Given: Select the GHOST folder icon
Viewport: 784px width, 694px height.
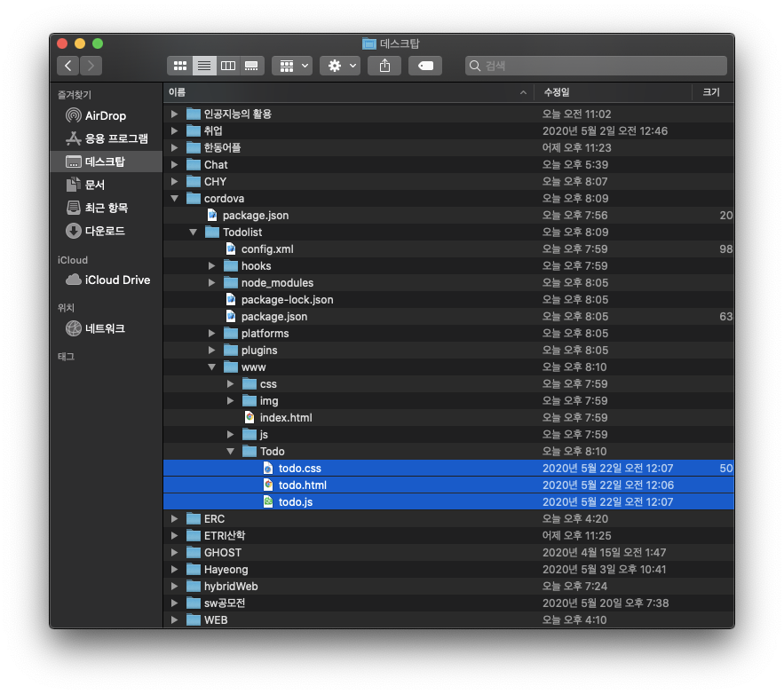Looking at the screenshot, I should 194,553.
